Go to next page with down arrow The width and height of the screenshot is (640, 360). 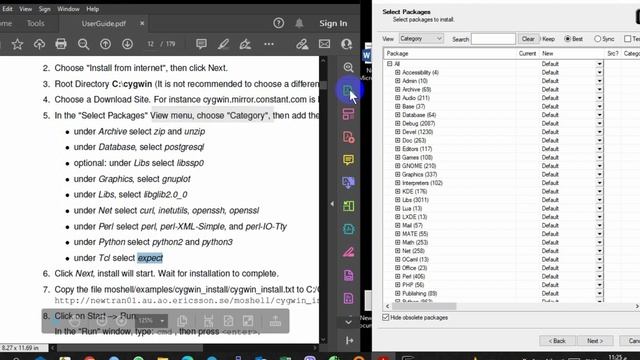[x=127, y=44]
